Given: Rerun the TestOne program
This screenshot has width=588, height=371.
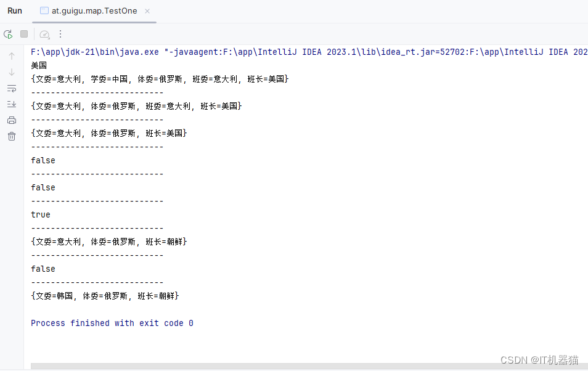Looking at the screenshot, I should tap(8, 34).
